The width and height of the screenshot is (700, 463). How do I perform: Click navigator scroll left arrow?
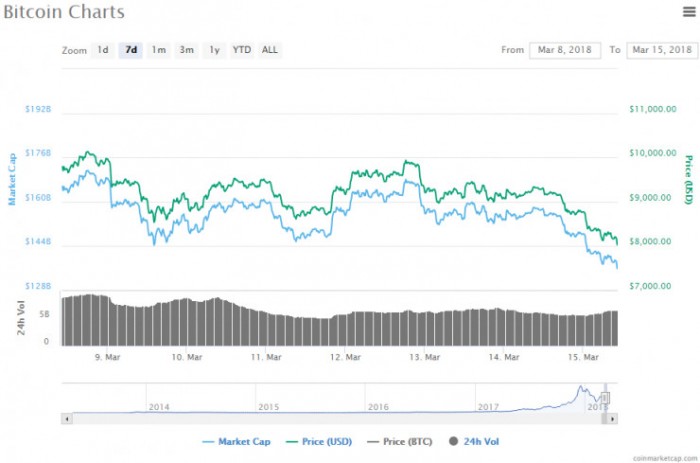(x=67, y=419)
